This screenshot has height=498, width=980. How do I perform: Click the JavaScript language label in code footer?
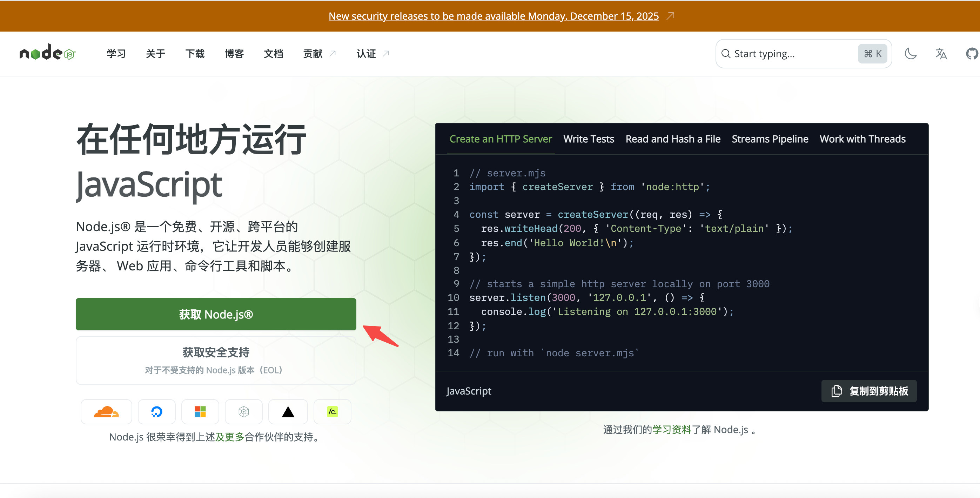(x=469, y=391)
